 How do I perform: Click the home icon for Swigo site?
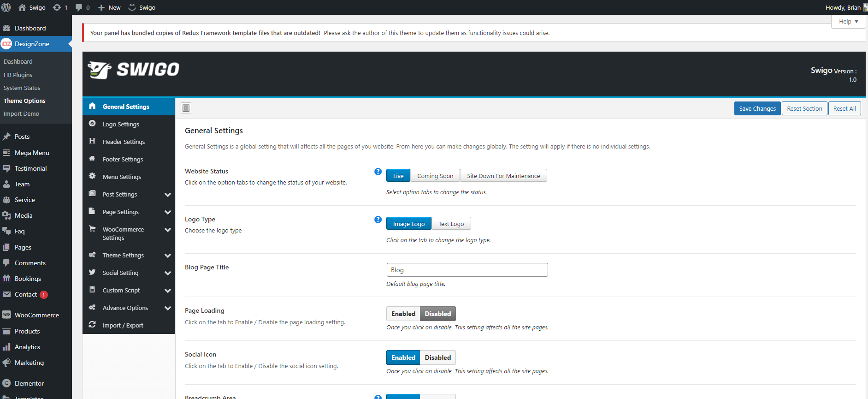click(22, 7)
